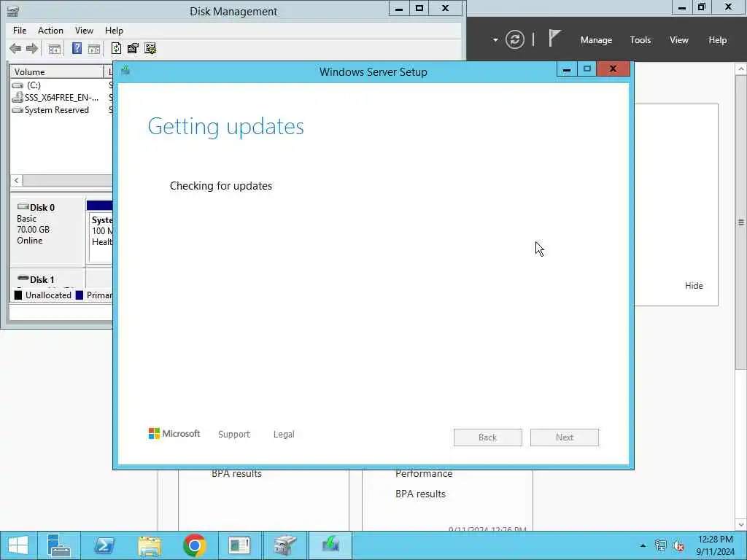This screenshot has height=560, width=747.
Task: Click the Volume column header
Action: 57,72
